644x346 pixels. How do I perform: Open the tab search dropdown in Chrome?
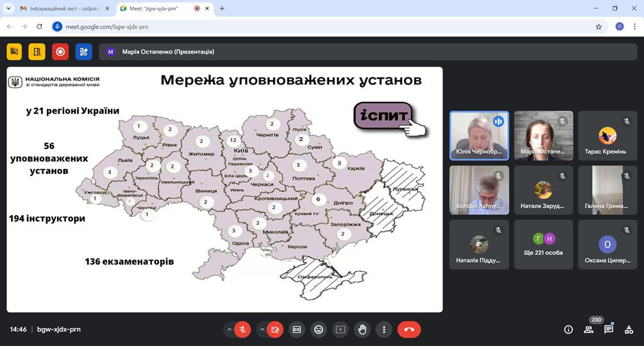click(7, 8)
